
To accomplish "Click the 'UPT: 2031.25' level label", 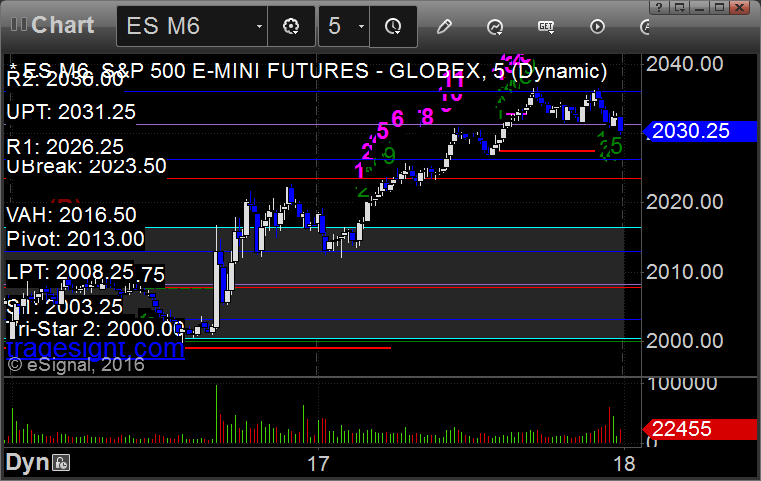I will click(x=71, y=112).
